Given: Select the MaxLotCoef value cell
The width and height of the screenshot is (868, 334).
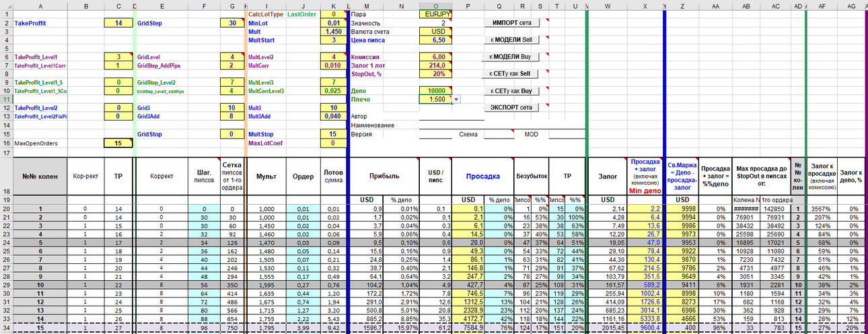Looking at the screenshot, I should tap(333, 143).
